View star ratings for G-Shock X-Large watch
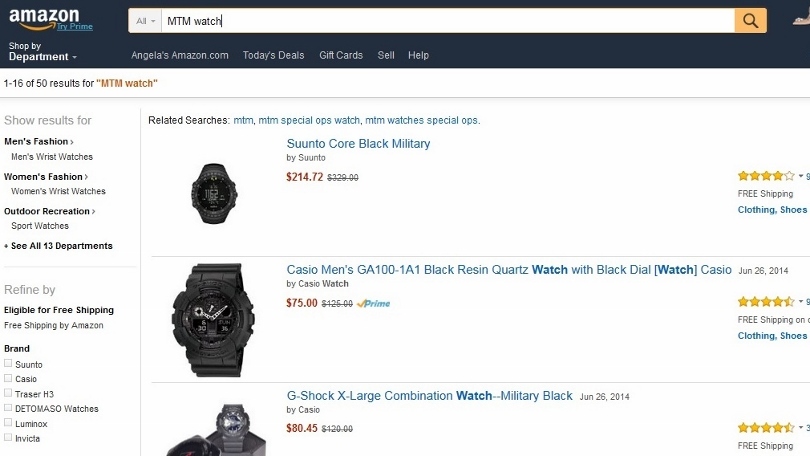 pyautogui.click(x=766, y=427)
